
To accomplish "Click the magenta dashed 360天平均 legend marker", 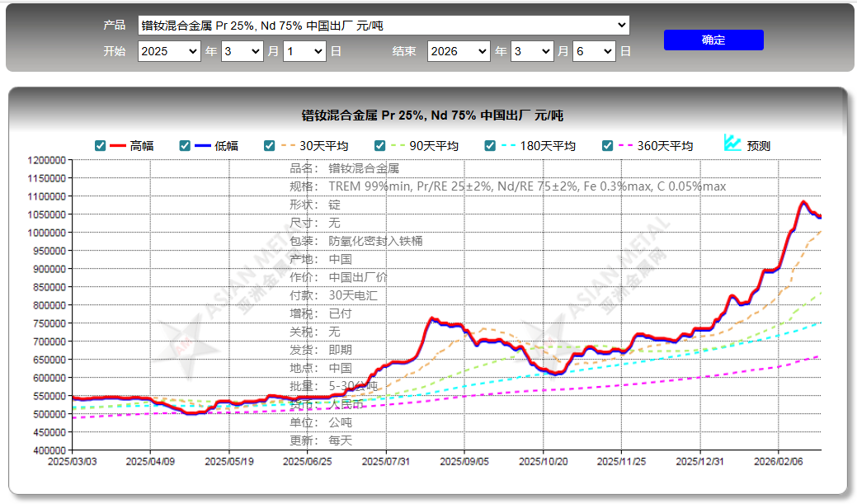I will (626, 146).
